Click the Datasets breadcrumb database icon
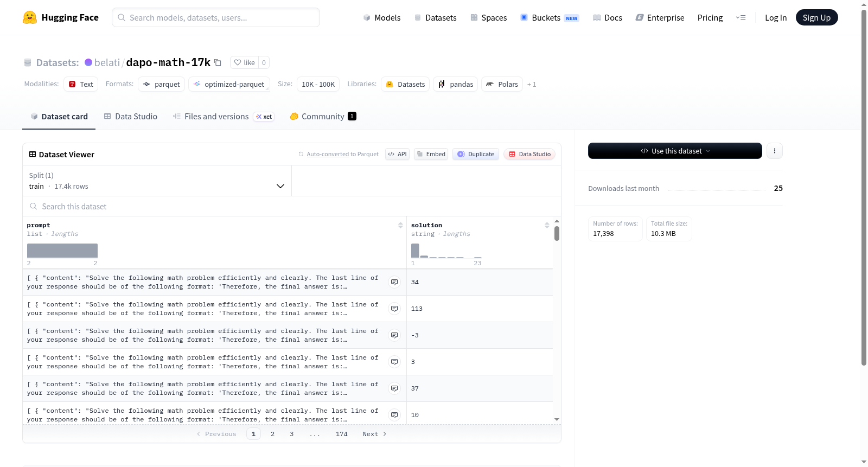The image size is (868, 467). pos(28,63)
